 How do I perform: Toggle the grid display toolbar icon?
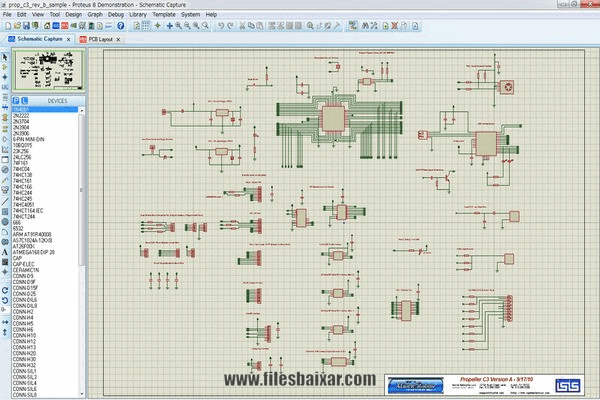pyautogui.click(x=146, y=26)
